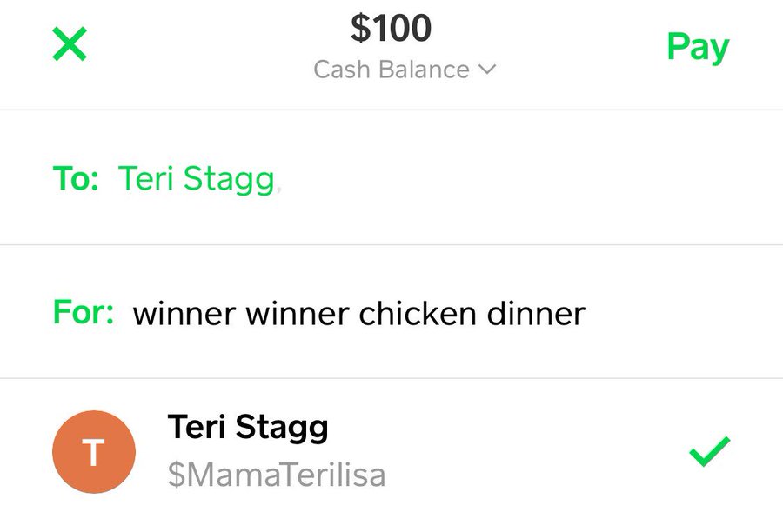This screenshot has width=783, height=532.
Task: Click the chevron beside Cash Balance
Action: click(487, 70)
